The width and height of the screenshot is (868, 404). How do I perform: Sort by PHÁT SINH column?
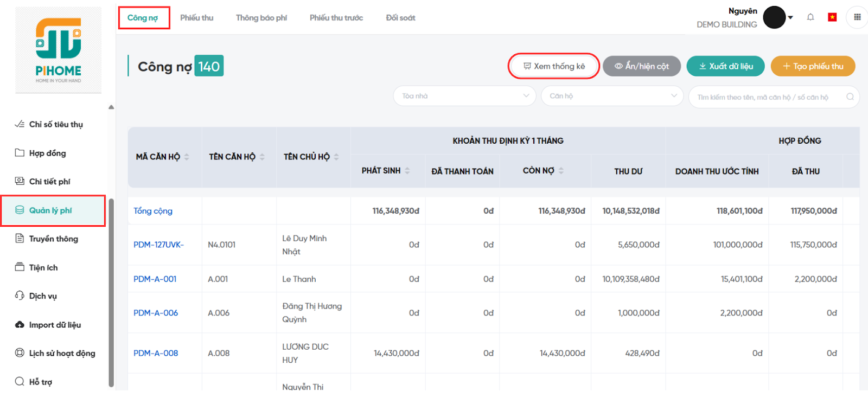(x=407, y=171)
